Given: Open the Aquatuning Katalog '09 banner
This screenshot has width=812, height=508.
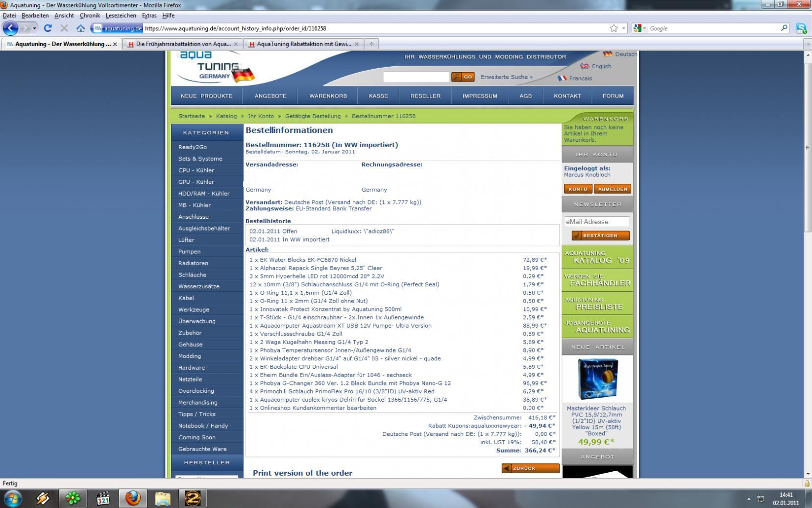Looking at the screenshot, I should [x=597, y=257].
